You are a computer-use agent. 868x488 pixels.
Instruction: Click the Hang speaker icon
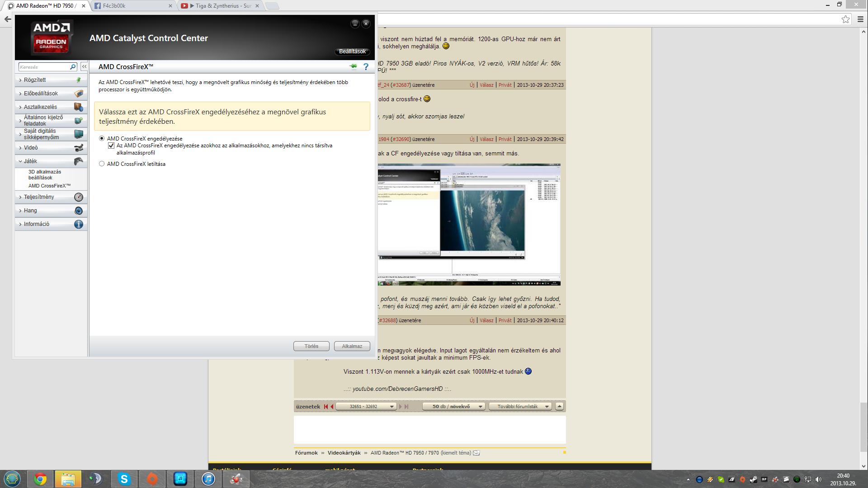79,211
